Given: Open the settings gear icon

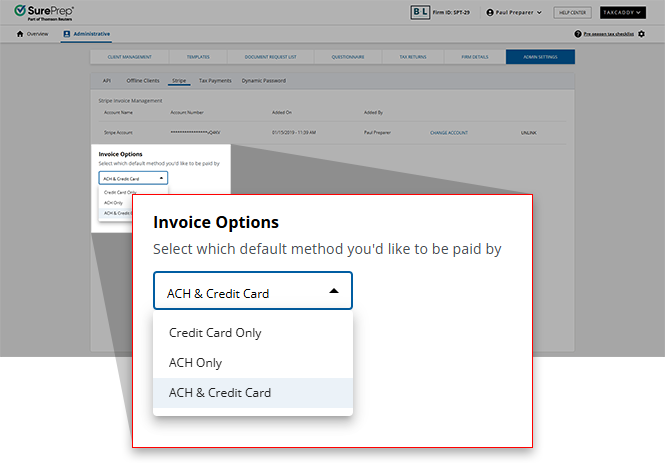Looking at the screenshot, I should [x=641, y=34].
